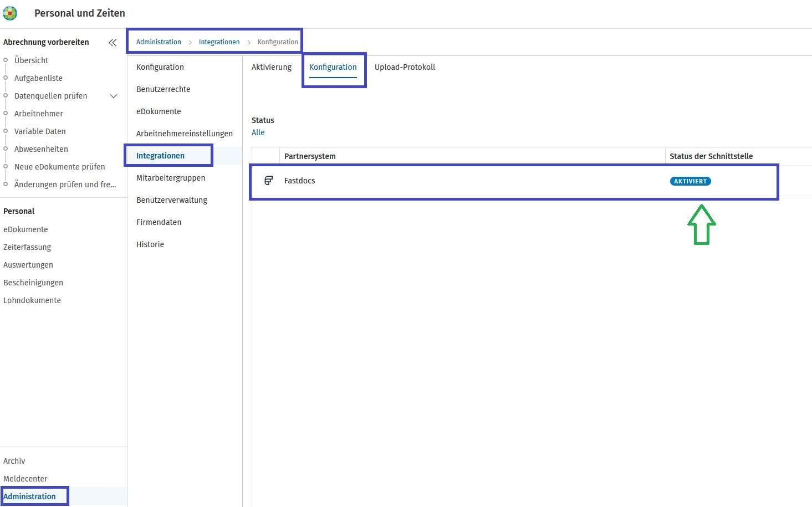Open the Abwesenheiten step
The height and width of the screenshot is (507, 812).
coord(41,149)
